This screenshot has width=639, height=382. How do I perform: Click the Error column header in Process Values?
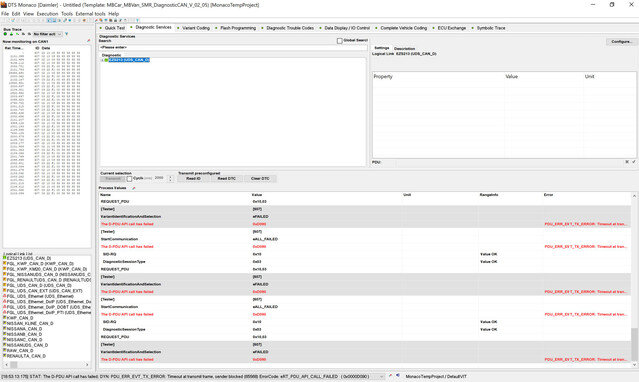click(x=548, y=195)
